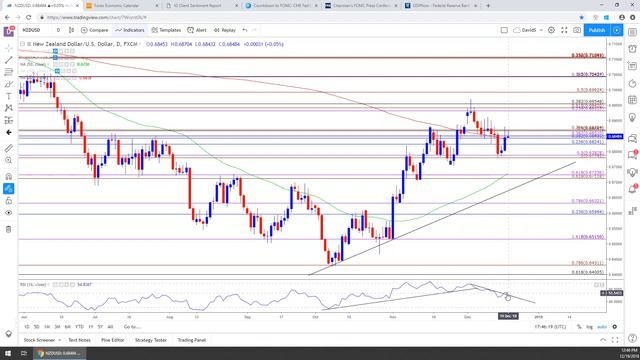Open the Fibonacci and pitchfork tools
This screenshot has height=360, width=640.
click(x=9, y=72)
